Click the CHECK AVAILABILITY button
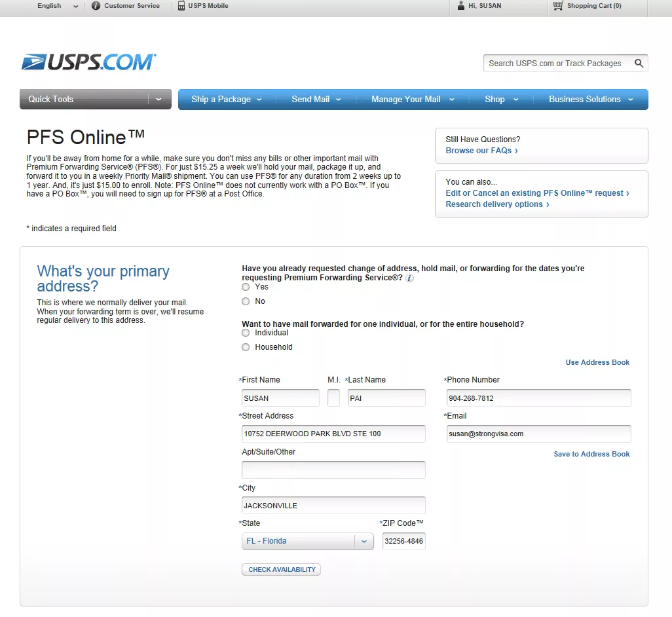Screen dimensions: 672x617 point(281,569)
